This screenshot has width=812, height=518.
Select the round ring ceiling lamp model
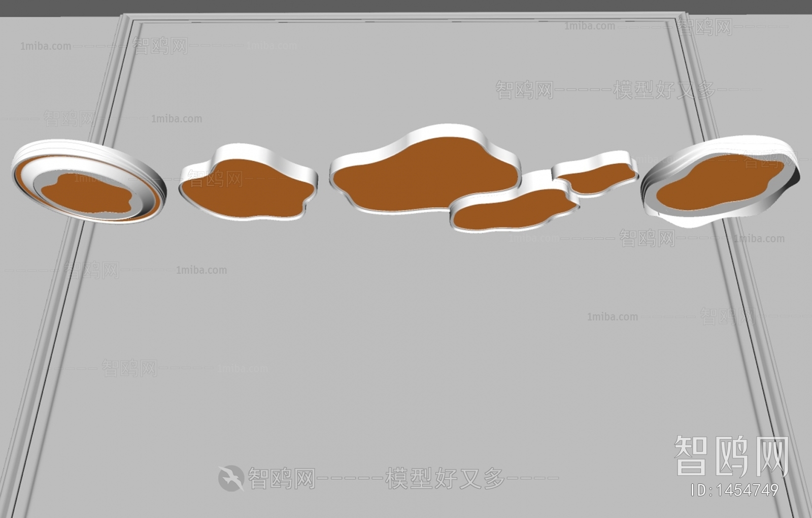point(89,181)
